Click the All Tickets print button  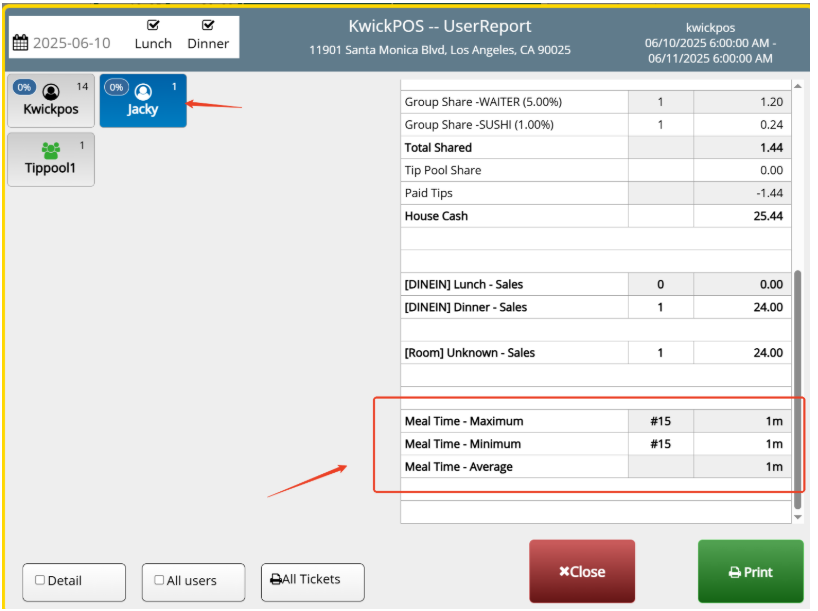click(312, 582)
